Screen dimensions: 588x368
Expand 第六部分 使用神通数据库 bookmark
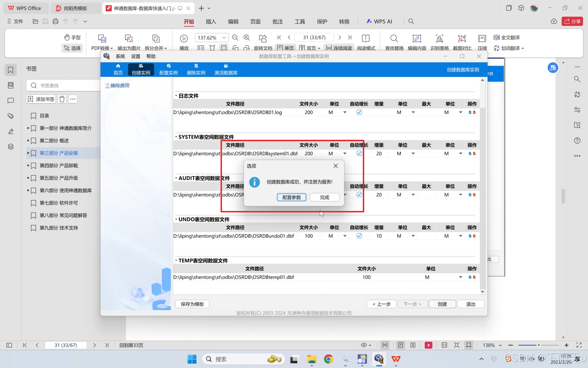tap(28, 190)
